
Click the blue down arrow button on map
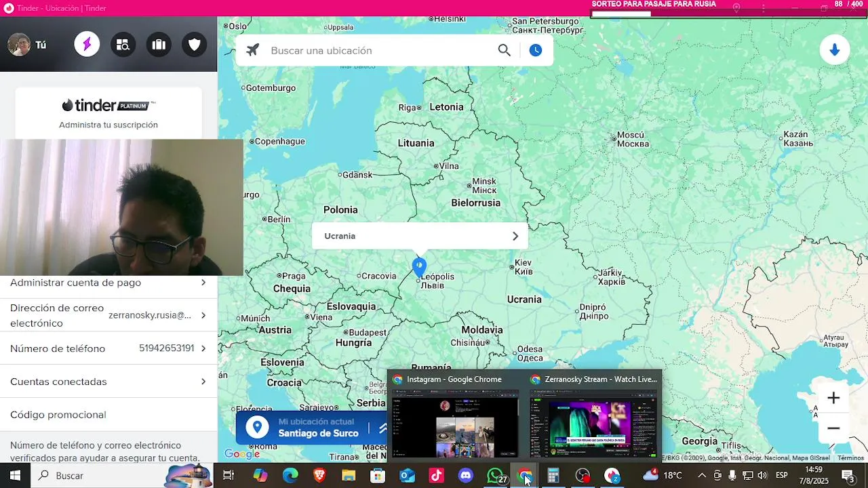(835, 50)
